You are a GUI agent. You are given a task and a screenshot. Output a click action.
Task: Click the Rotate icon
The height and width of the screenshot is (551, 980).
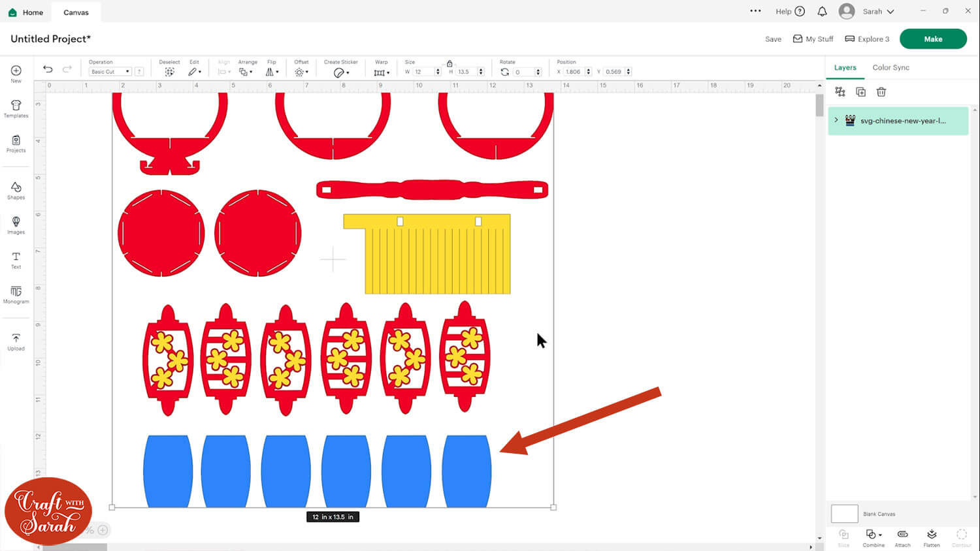click(504, 72)
